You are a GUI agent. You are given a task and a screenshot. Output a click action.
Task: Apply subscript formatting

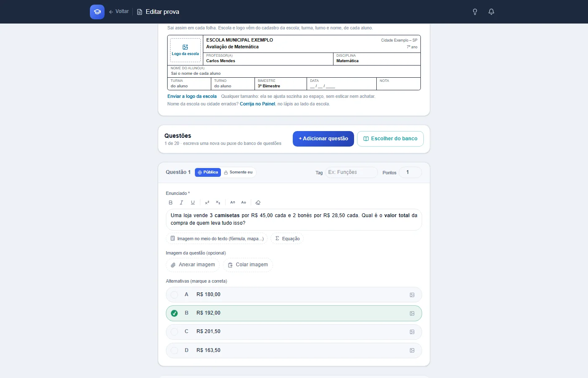point(218,202)
